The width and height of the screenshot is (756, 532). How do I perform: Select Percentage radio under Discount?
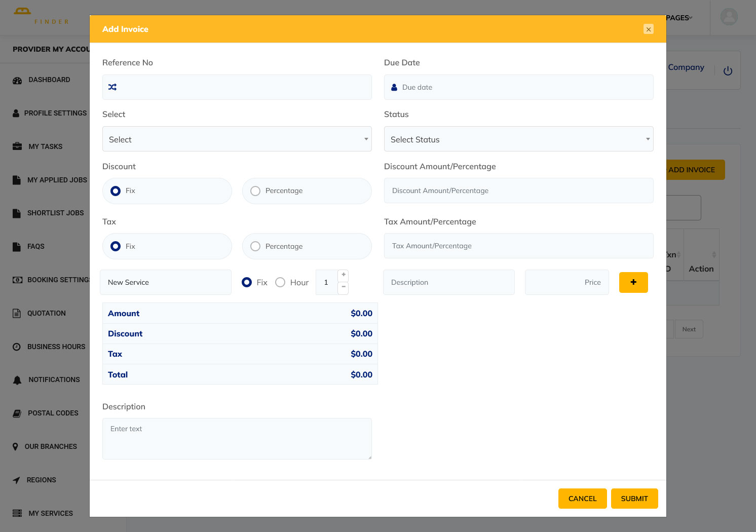[x=255, y=191]
